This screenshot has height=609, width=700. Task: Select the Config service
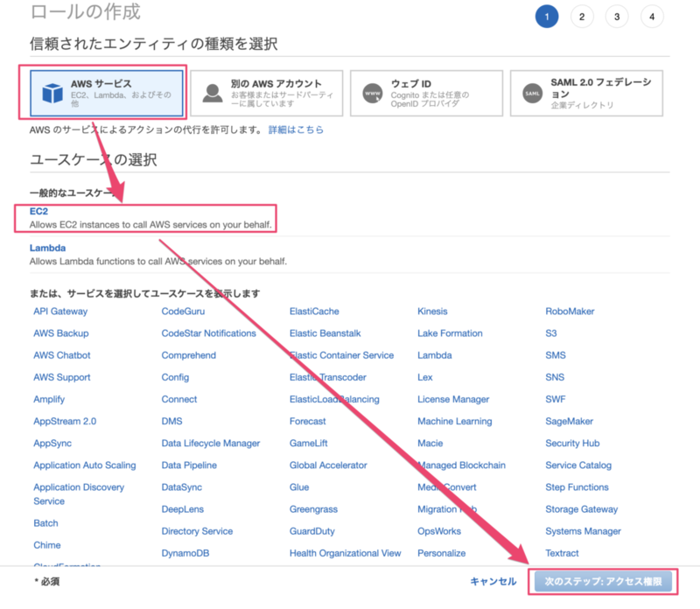pyautogui.click(x=176, y=377)
